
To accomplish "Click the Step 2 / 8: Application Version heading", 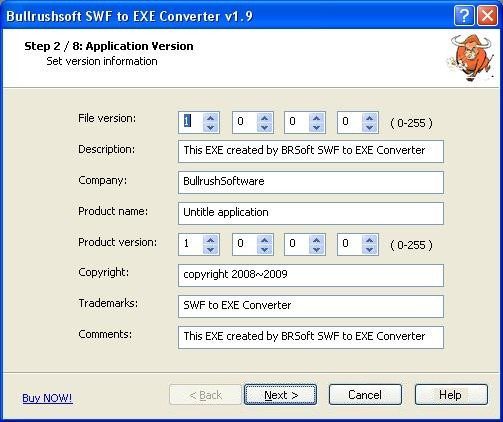I will (x=109, y=46).
